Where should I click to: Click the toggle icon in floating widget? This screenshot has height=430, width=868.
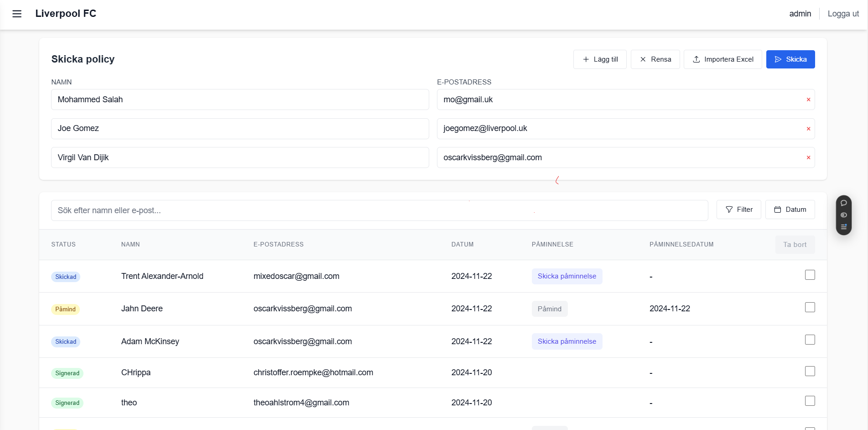844,215
